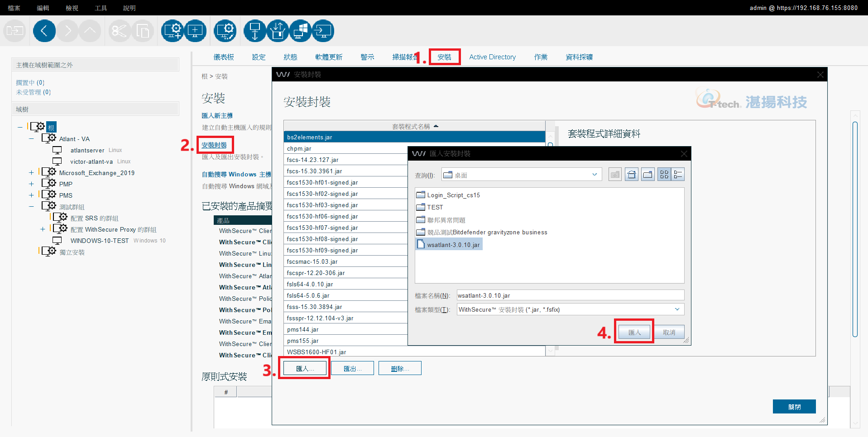Open the 工具 menu

(x=101, y=8)
